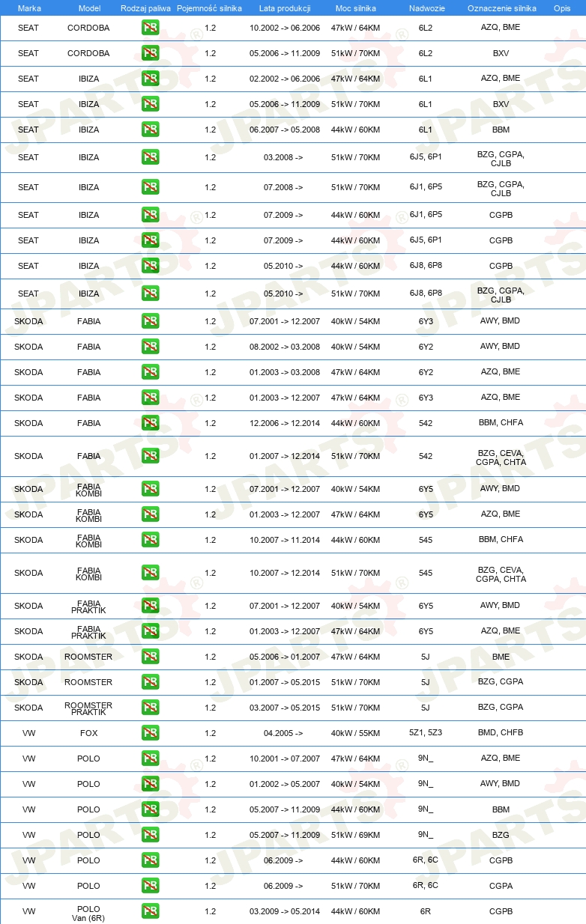
Task: Click the Marka column header
Action: click(x=28, y=8)
